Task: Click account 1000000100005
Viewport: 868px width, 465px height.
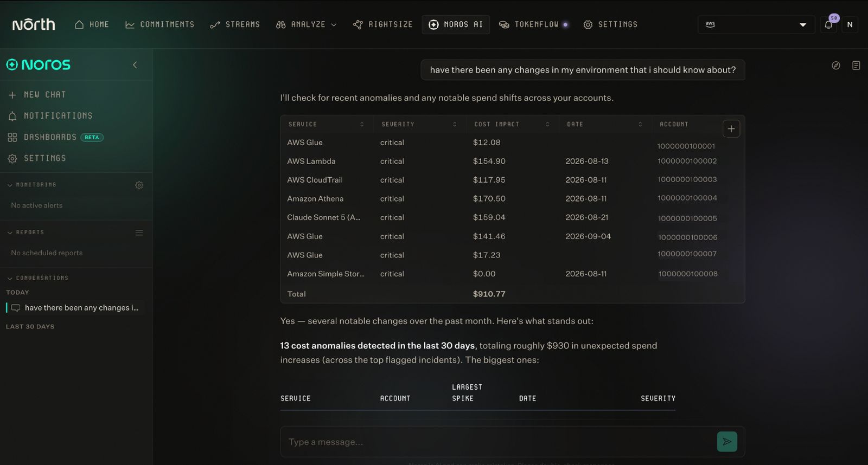Action: pos(687,218)
